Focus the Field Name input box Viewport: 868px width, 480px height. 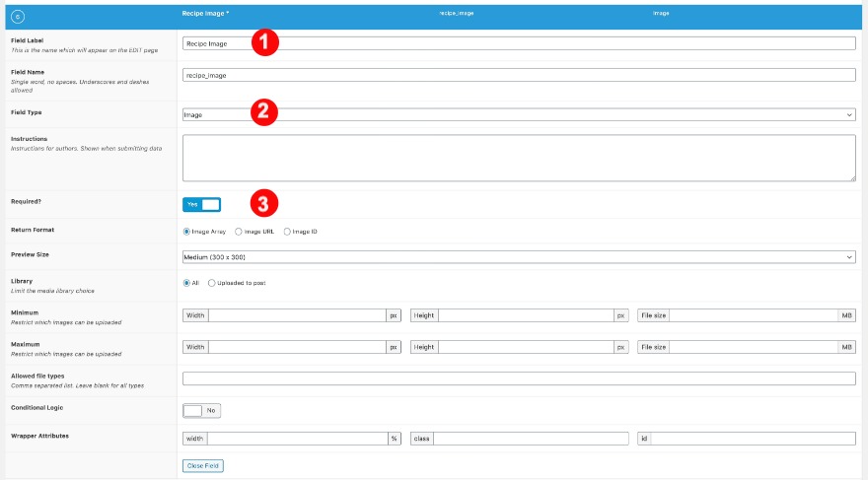pyautogui.click(x=519, y=75)
